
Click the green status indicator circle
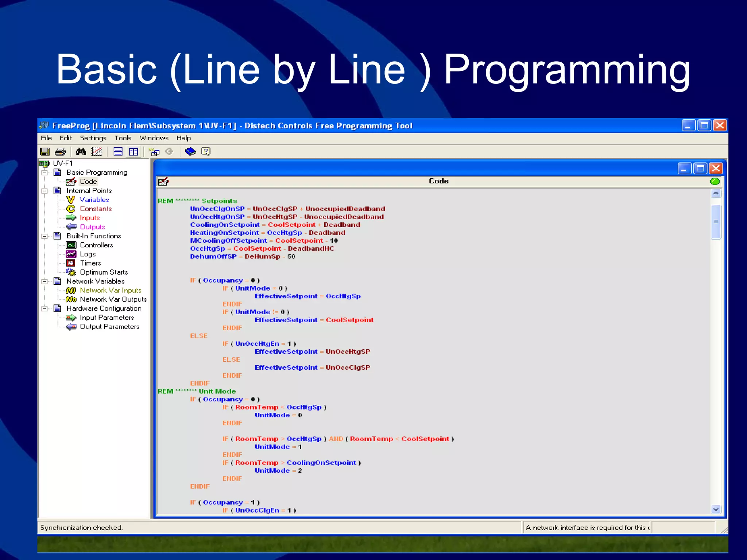(x=715, y=181)
